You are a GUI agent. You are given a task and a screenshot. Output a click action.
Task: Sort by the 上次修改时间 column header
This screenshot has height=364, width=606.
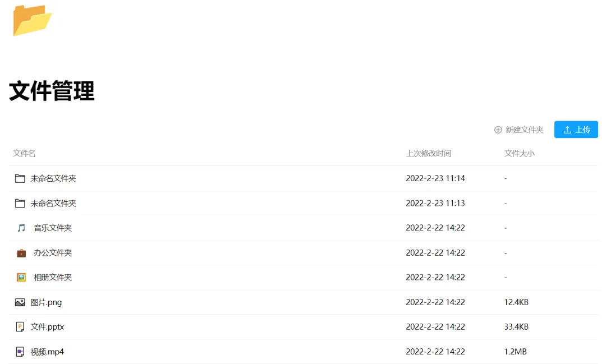click(x=429, y=153)
